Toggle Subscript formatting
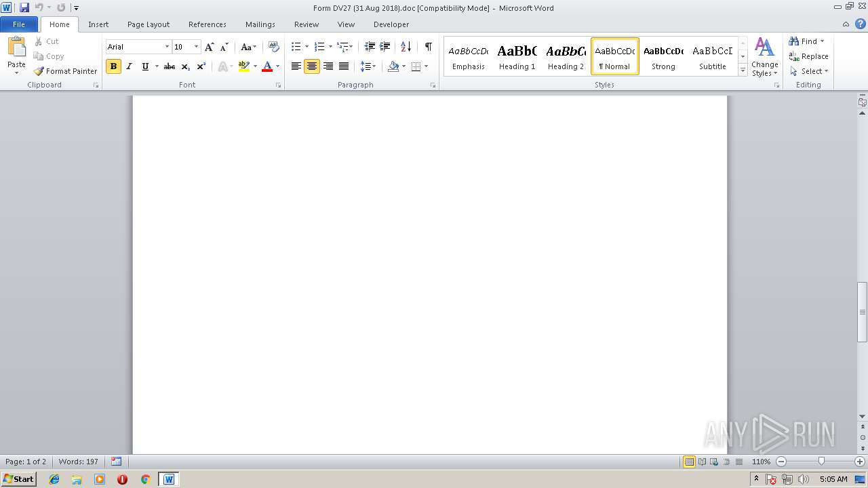 [x=186, y=66]
